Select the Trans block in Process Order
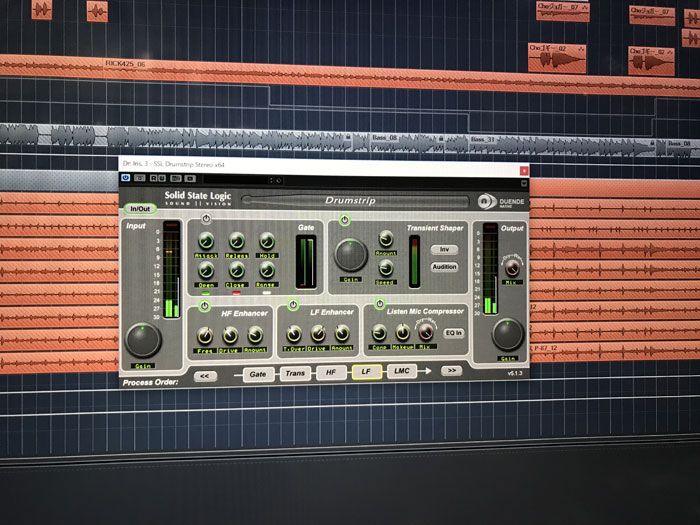 click(295, 373)
